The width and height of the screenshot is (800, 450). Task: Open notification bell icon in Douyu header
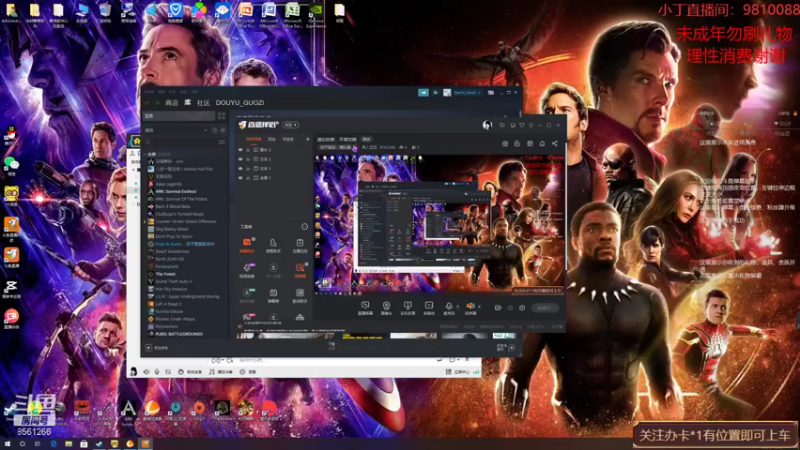542,144
